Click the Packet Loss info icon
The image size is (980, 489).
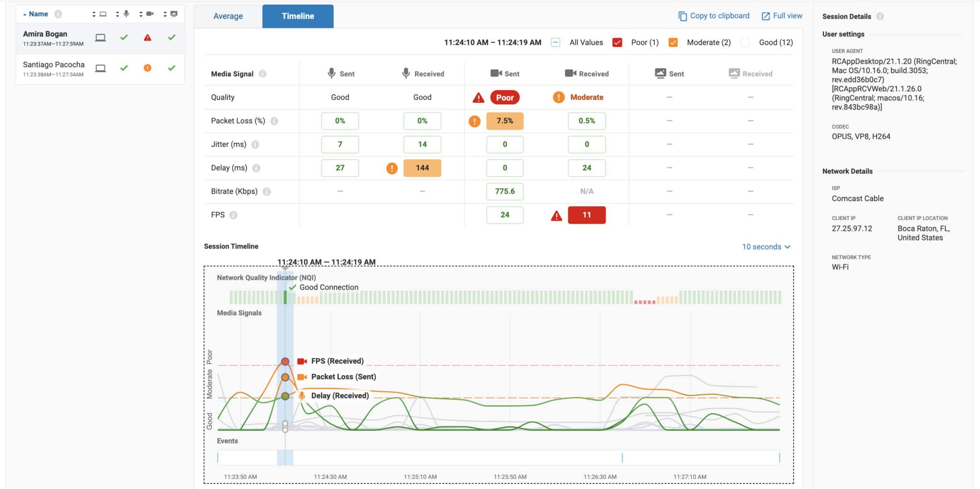[274, 121]
